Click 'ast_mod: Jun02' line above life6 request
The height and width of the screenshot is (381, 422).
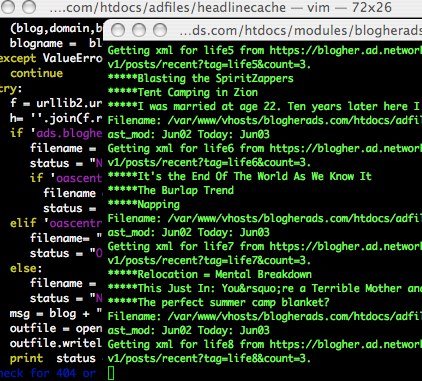[x=188, y=134]
